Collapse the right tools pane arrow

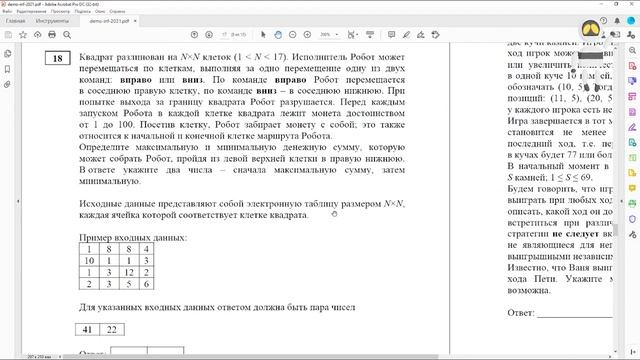pos(622,201)
